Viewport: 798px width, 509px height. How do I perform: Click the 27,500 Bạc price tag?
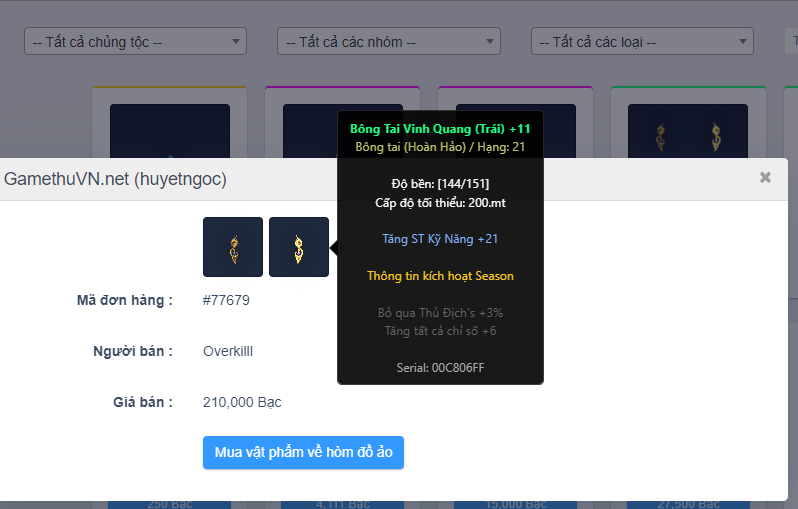688,503
